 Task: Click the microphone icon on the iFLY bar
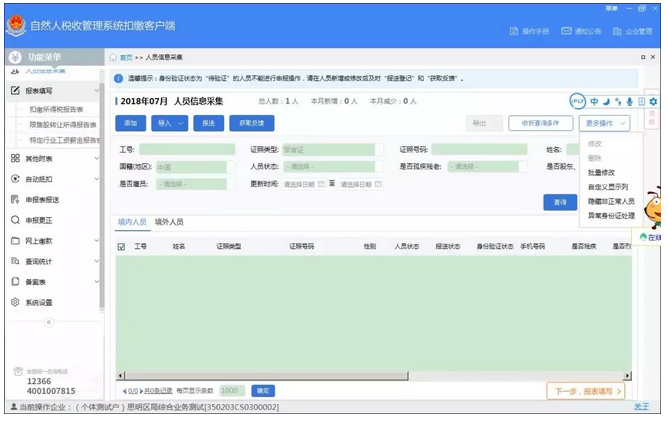[630, 101]
